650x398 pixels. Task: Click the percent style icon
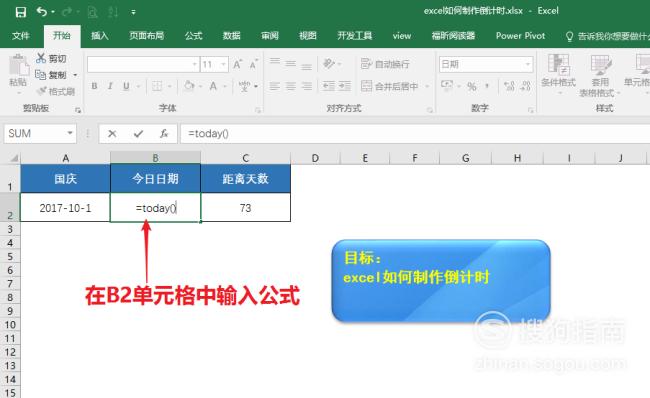(472, 86)
